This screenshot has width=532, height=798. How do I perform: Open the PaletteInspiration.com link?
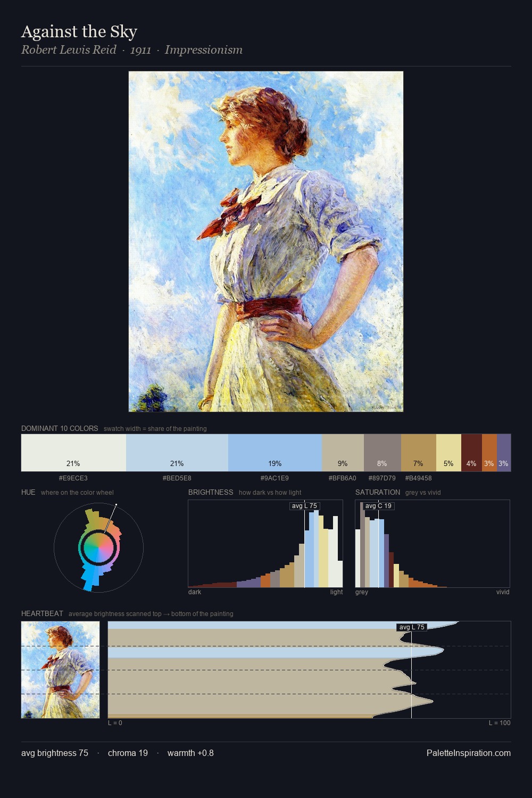click(469, 753)
